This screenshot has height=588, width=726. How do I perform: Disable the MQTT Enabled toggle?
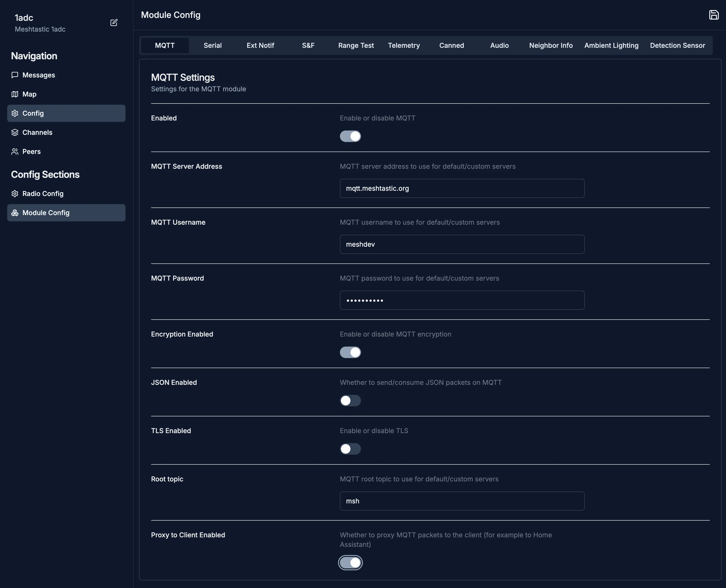click(350, 136)
